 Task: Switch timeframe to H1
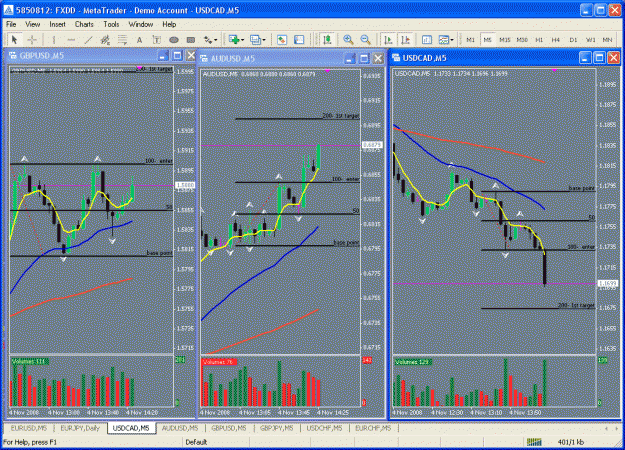click(539, 39)
